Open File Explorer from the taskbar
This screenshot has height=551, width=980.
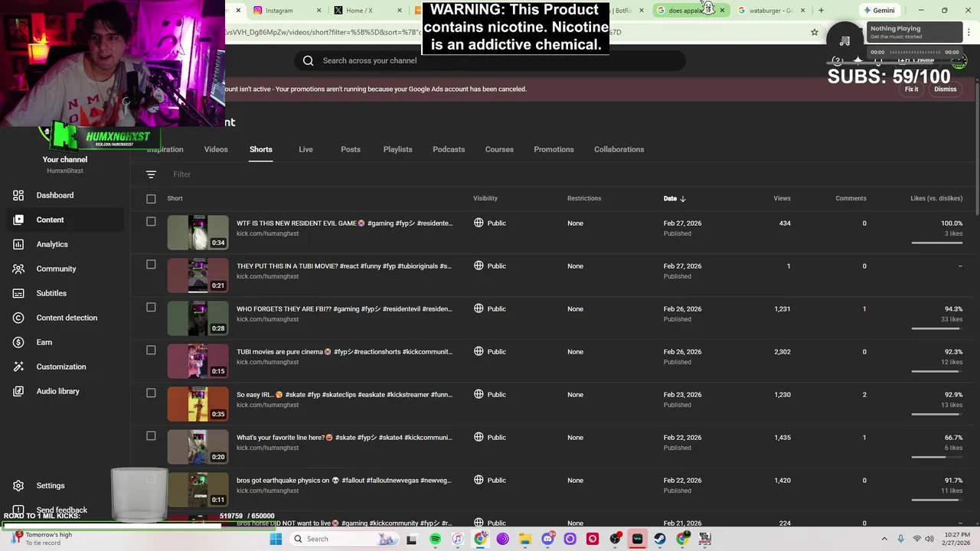(525, 539)
